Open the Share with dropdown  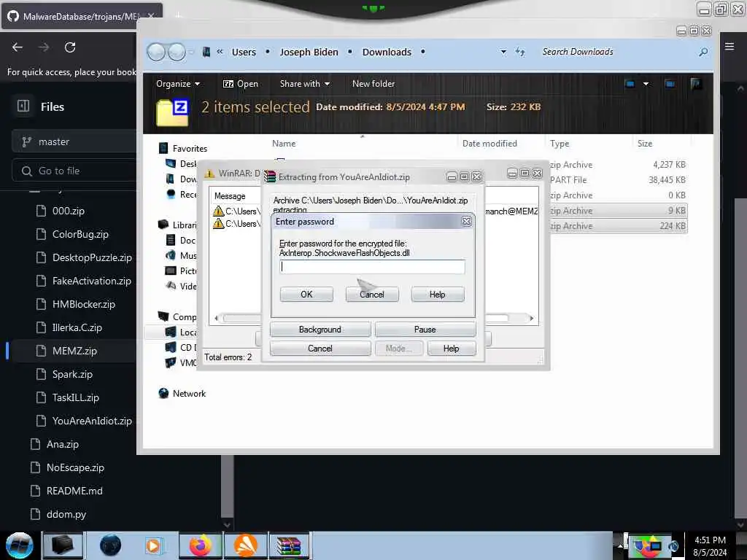click(x=304, y=84)
